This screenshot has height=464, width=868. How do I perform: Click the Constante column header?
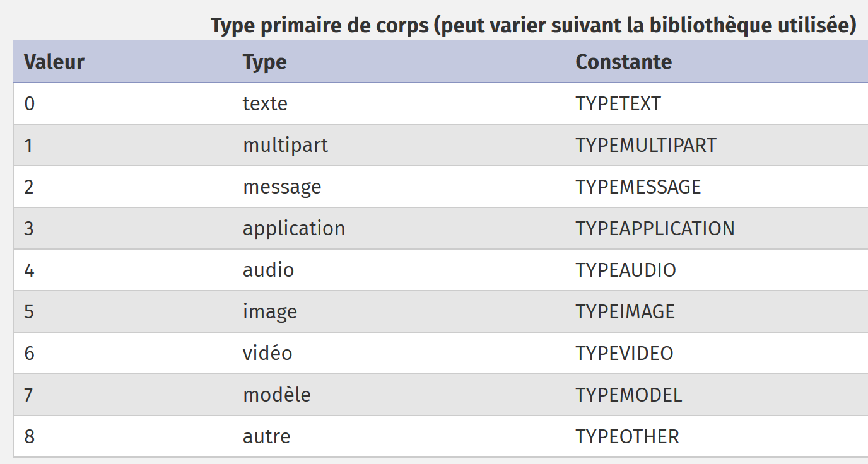[623, 62]
